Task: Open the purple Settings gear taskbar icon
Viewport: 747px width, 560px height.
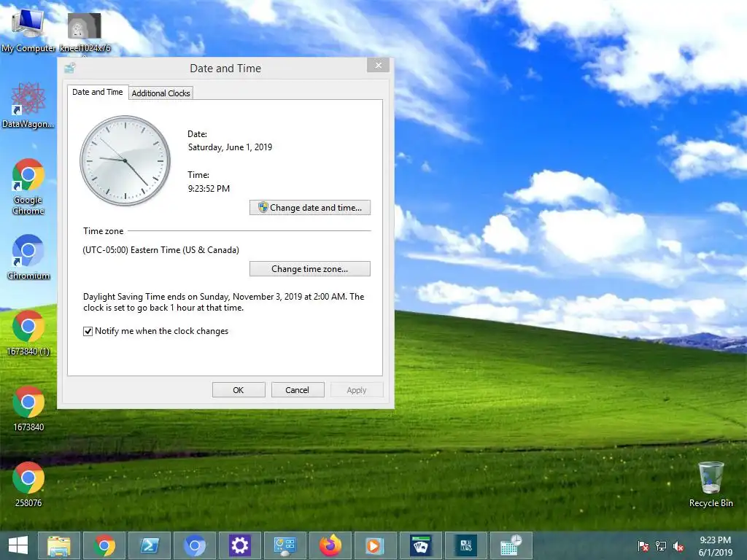Action: [x=239, y=545]
